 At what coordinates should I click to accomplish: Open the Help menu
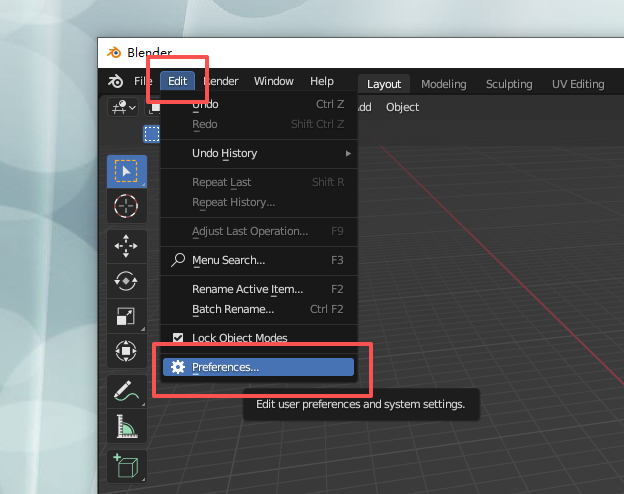(321, 81)
